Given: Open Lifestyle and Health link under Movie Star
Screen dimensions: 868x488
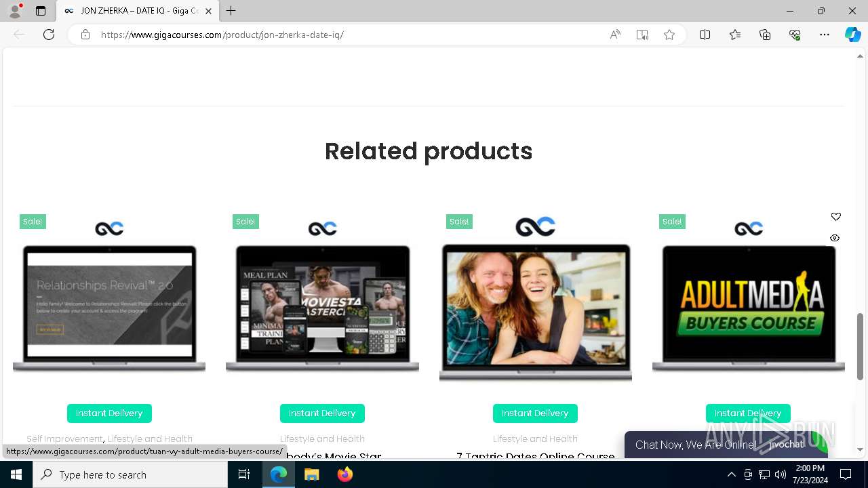Looking at the screenshot, I should point(322,439).
